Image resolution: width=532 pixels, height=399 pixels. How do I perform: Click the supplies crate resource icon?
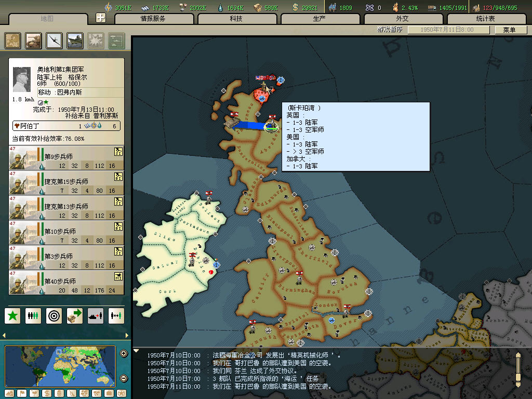[258, 7]
